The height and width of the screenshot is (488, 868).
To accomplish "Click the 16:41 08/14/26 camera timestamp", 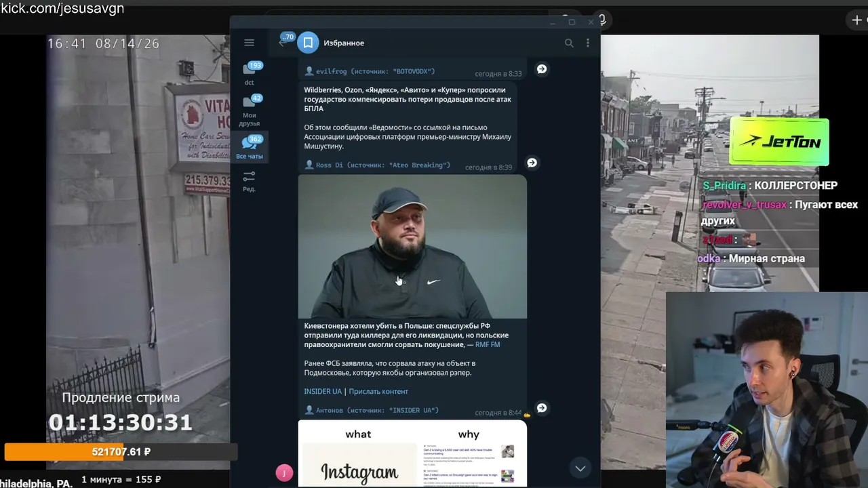I will point(103,43).
